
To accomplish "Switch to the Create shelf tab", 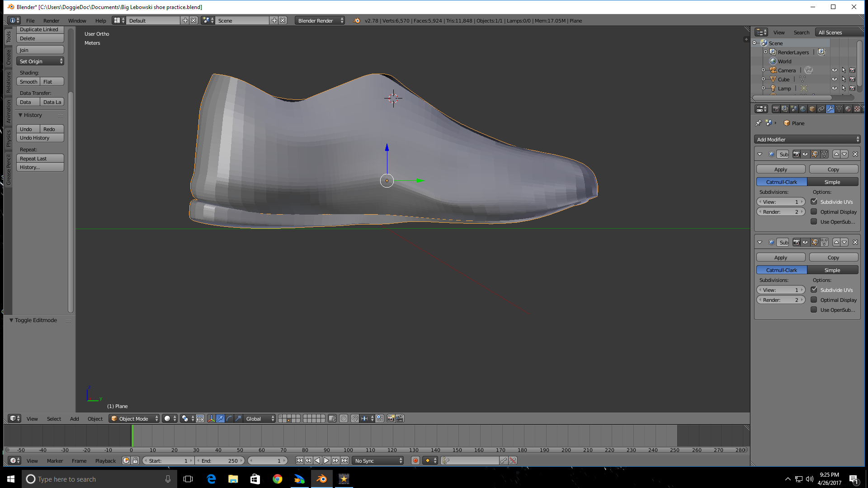I will (8, 57).
